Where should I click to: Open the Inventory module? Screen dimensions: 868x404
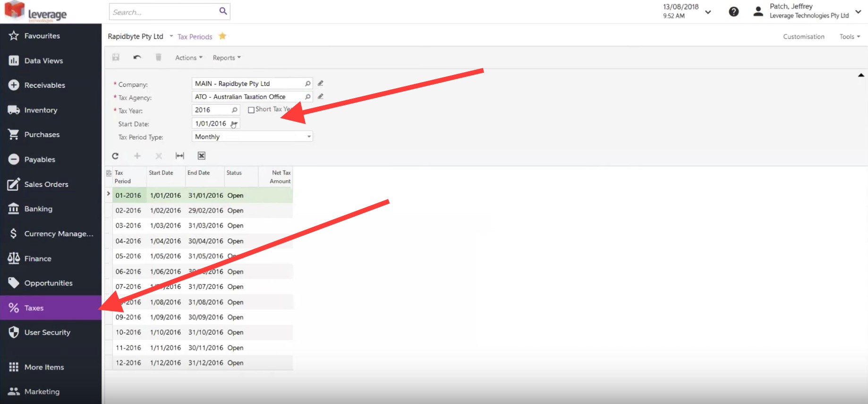[x=51, y=110]
